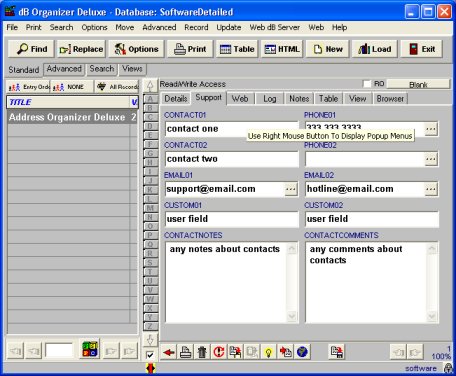Click the copy record icon beside red circle
This screenshot has width=456, height=376.
coord(236,352)
